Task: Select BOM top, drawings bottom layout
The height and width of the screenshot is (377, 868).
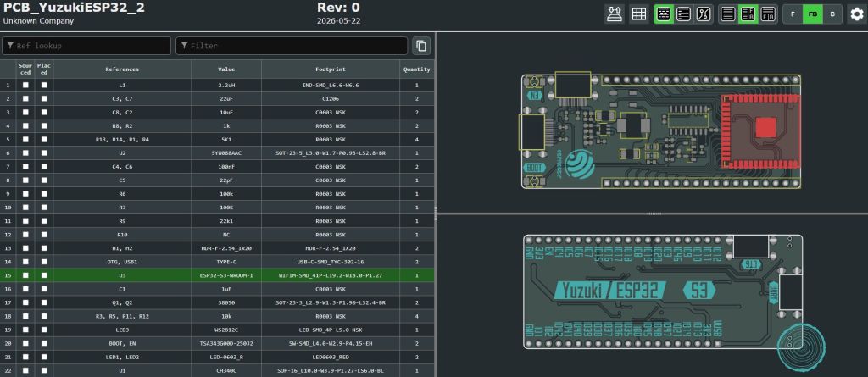Action: point(768,14)
